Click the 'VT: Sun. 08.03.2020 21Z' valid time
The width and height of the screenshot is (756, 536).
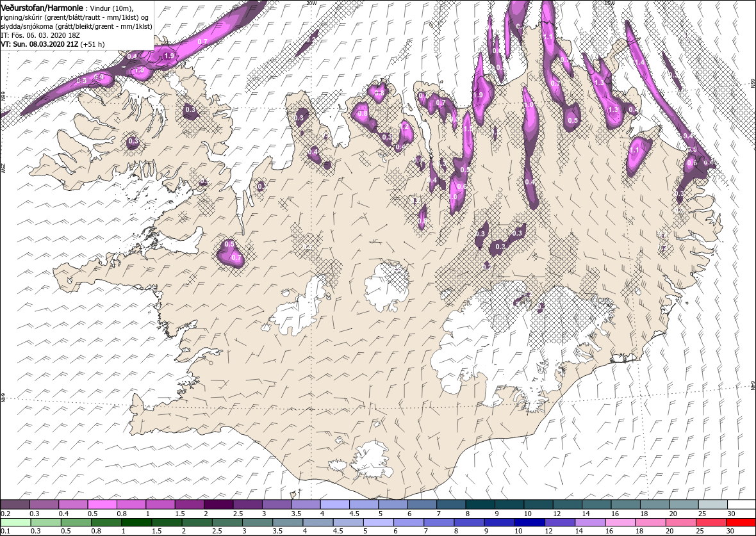coord(40,44)
